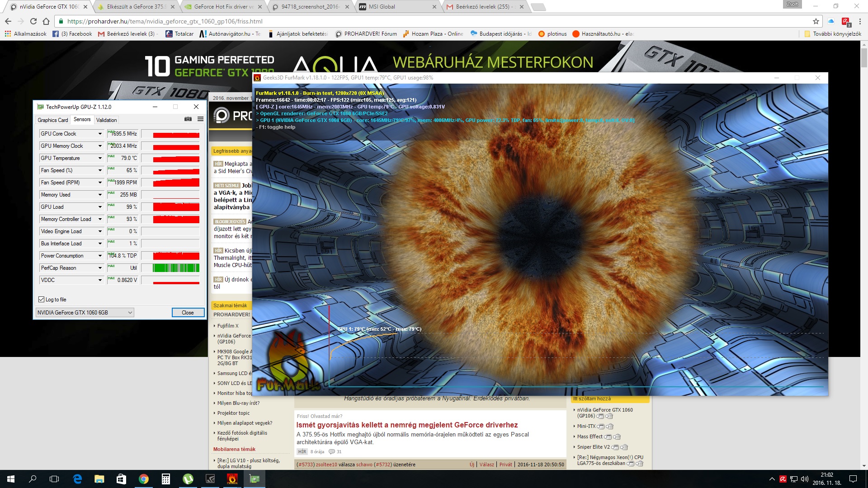Switch to the Graphics Card tab in GPU-Z
Viewport: 868px width, 488px height.
pyautogui.click(x=53, y=120)
